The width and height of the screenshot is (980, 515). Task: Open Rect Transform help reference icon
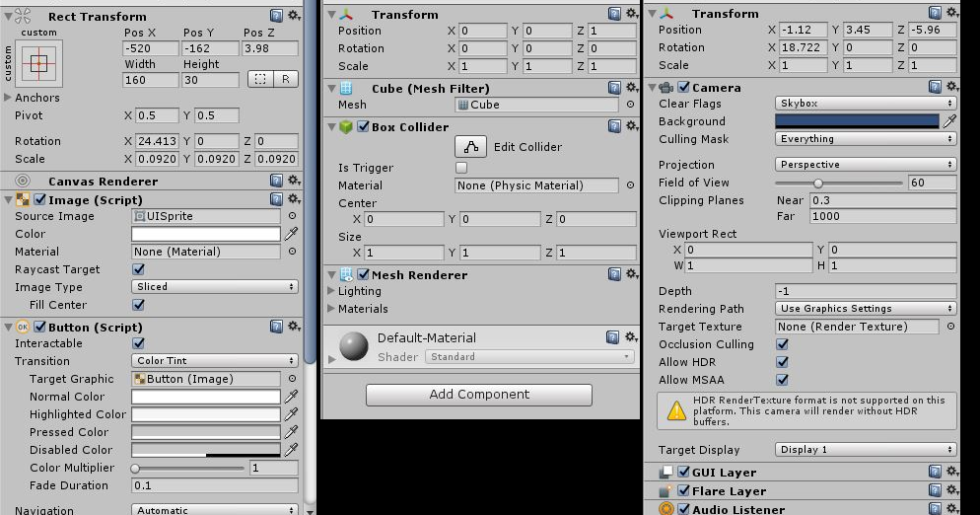click(x=276, y=15)
